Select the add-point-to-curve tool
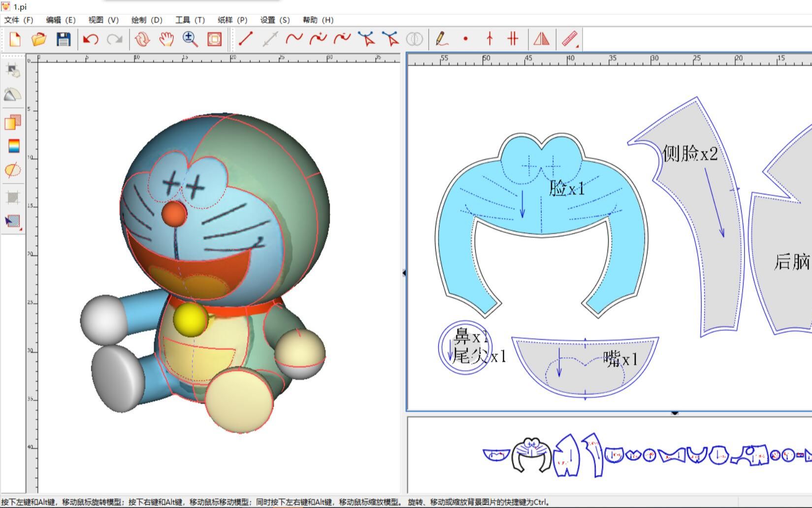 (x=318, y=39)
